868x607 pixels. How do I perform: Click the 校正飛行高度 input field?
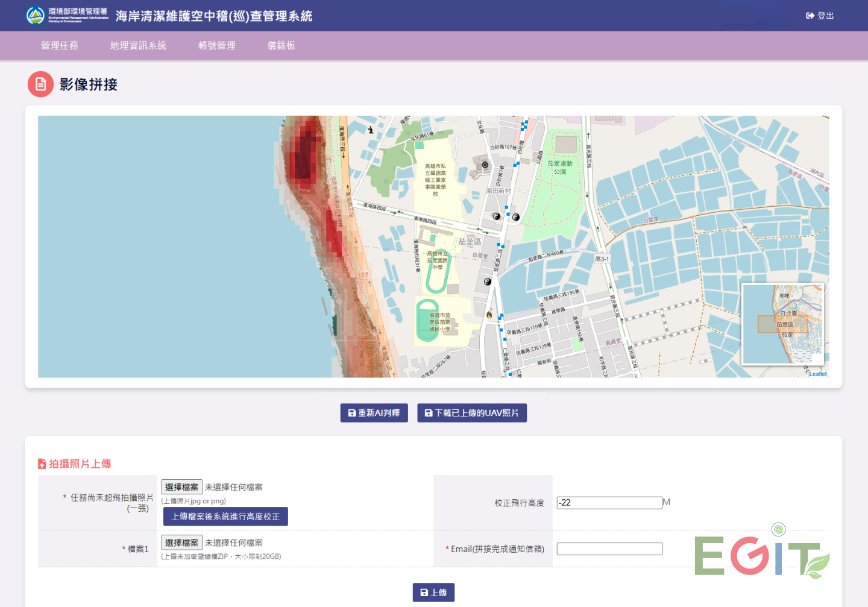[609, 503]
